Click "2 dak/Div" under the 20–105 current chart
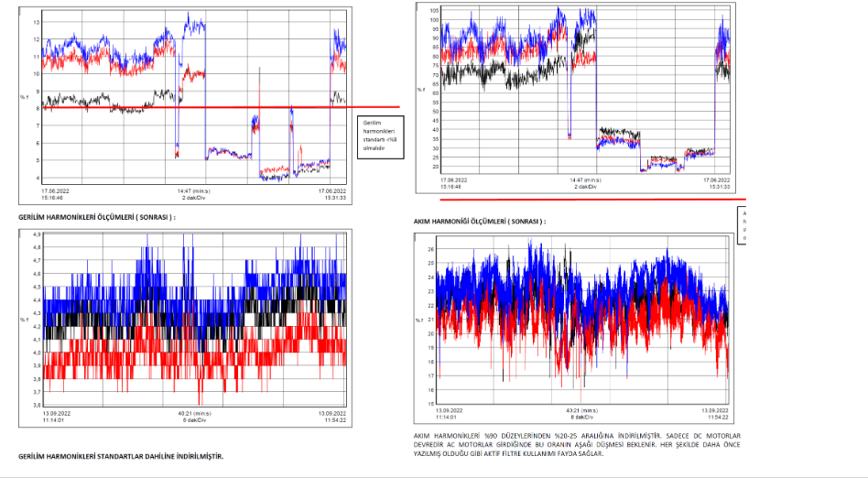This screenshot has width=868, height=478. click(x=585, y=187)
